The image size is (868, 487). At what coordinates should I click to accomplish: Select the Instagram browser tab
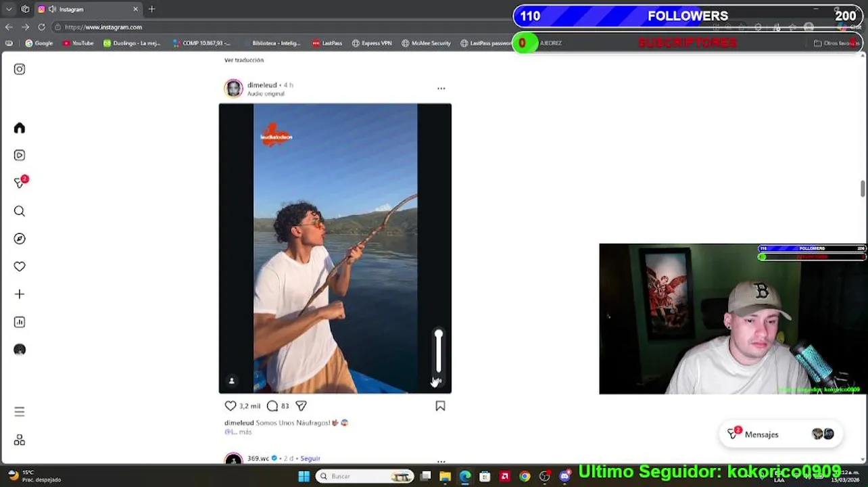88,9
